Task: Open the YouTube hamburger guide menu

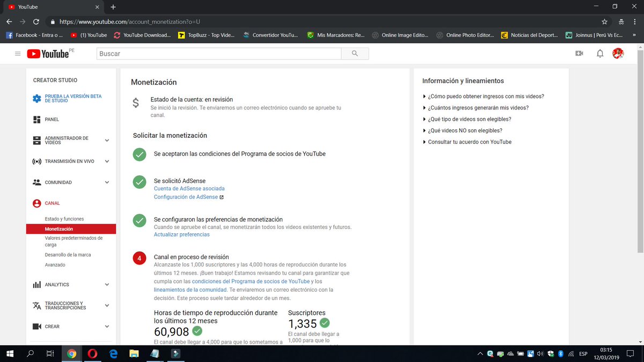Action: pyautogui.click(x=18, y=54)
